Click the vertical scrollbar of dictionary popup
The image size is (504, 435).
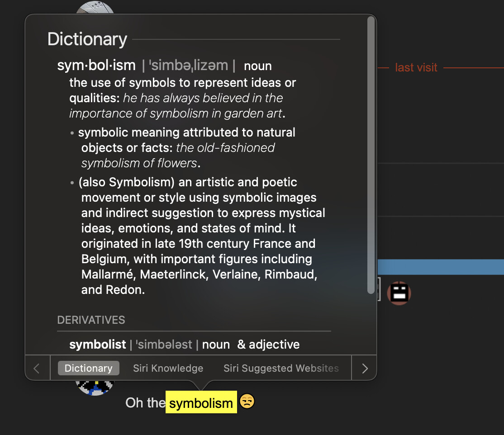371,155
